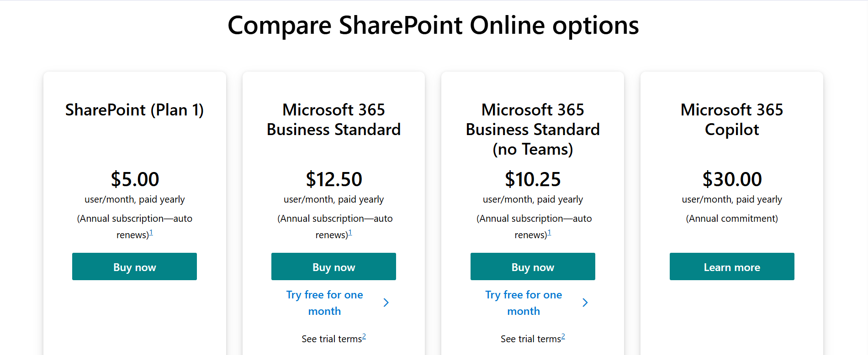Open footnote 1 under the $12.50 plan
The width and height of the screenshot is (868, 355).
coord(350,233)
